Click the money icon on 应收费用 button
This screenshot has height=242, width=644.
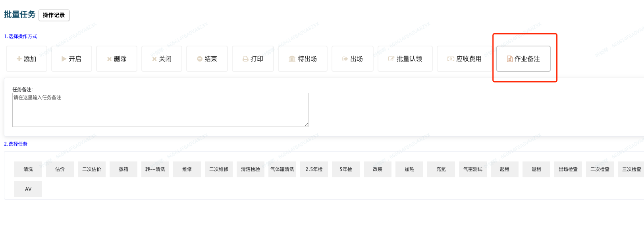point(451,59)
